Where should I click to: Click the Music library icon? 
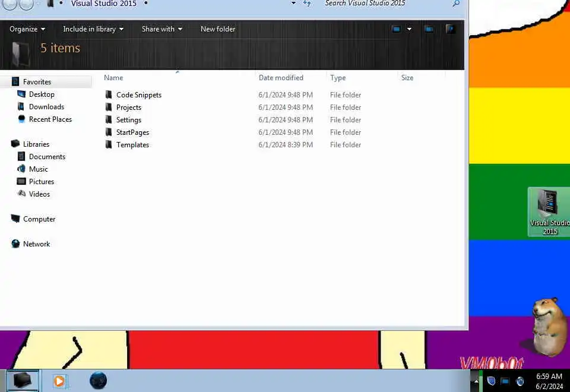21,169
